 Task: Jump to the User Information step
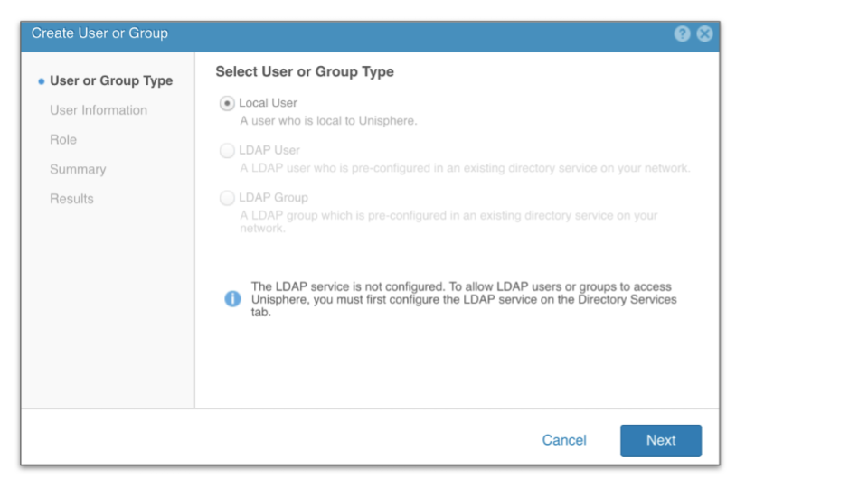[x=99, y=110]
